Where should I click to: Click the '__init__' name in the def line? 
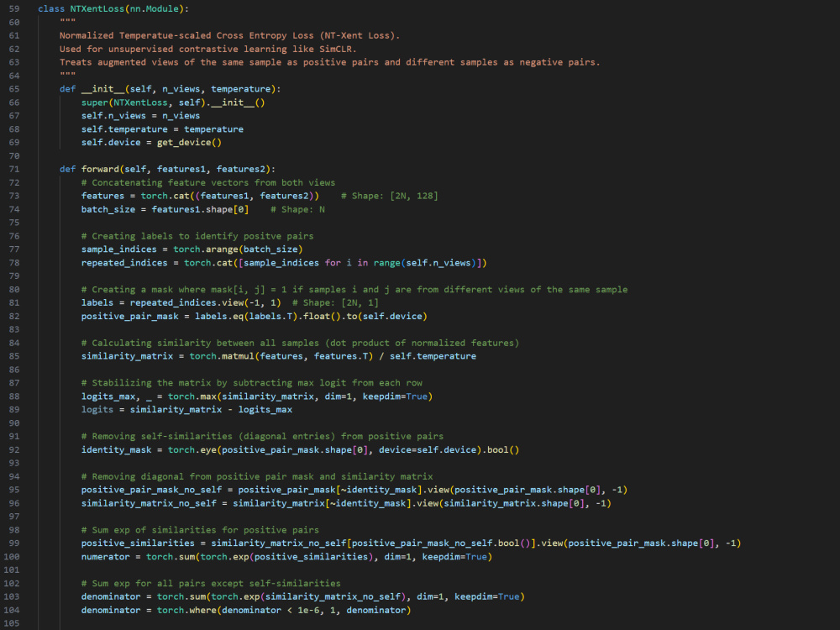(102, 89)
